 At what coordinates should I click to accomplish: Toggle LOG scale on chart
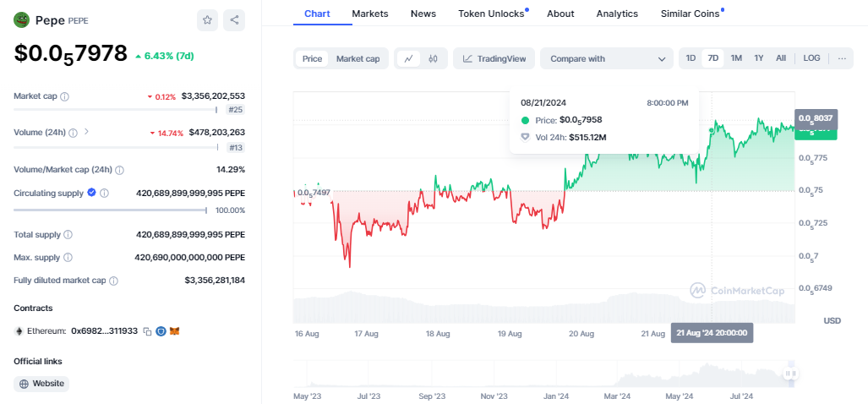(811, 58)
